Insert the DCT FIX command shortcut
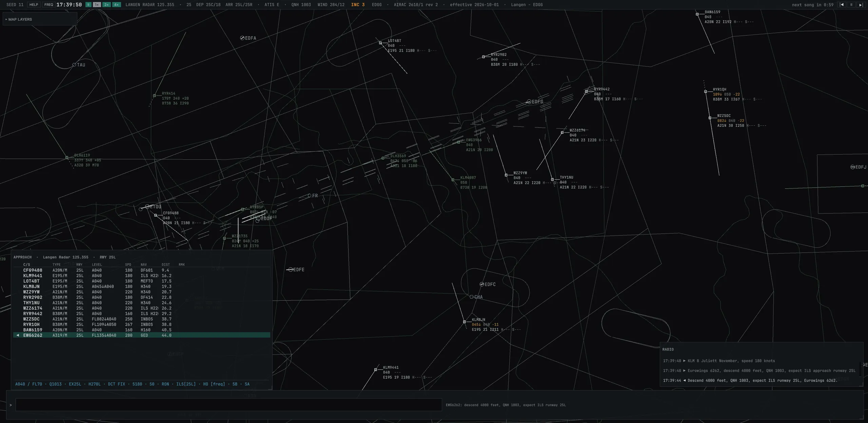868x423 pixels. (x=117, y=384)
